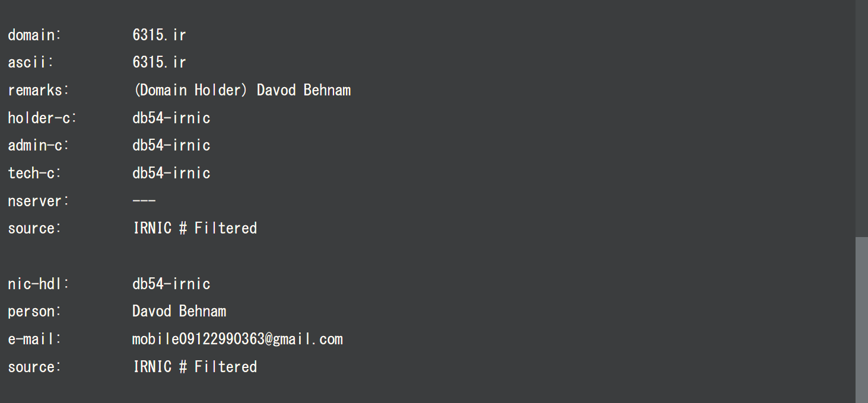Click the "nserver:" field label

[39, 201]
